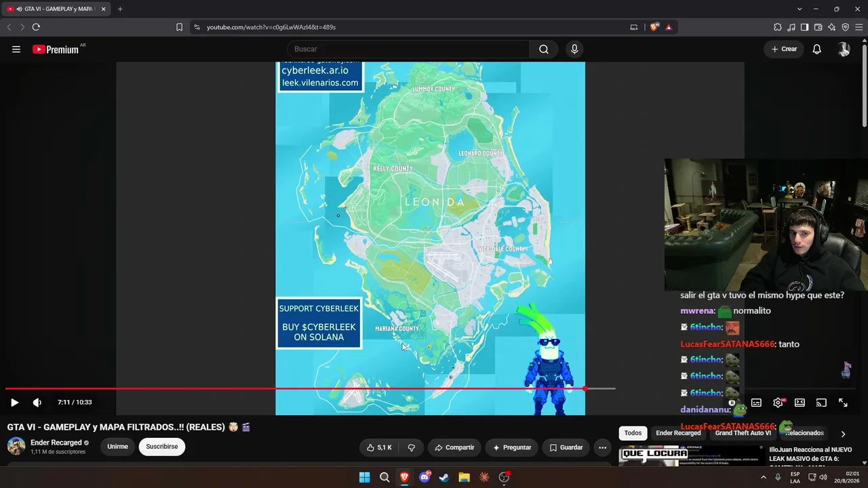Open the YouTube guide hamburger menu
Image resolution: width=868 pixels, height=488 pixels.
coord(16,49)
